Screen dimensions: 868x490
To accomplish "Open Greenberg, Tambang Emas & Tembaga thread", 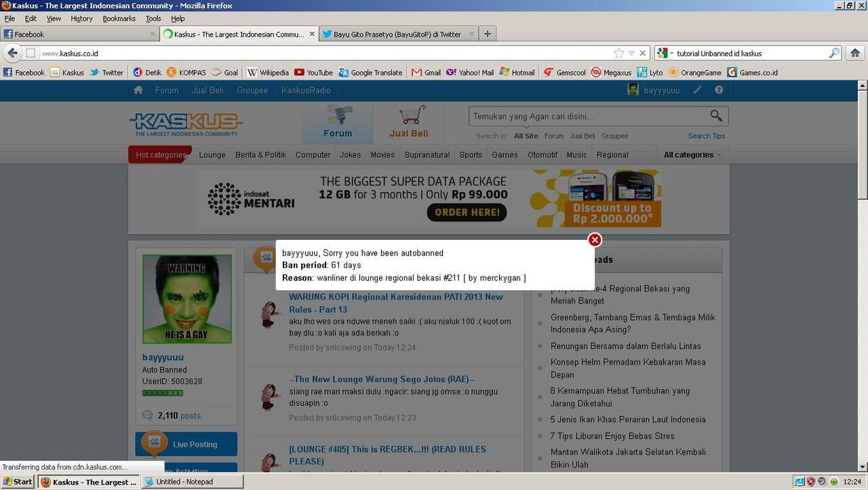I will pyautogui.click(x=633, y=323).
